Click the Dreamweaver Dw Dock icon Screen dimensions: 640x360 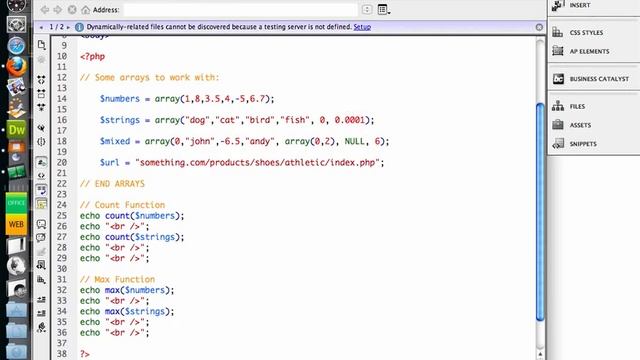[16, 130]
